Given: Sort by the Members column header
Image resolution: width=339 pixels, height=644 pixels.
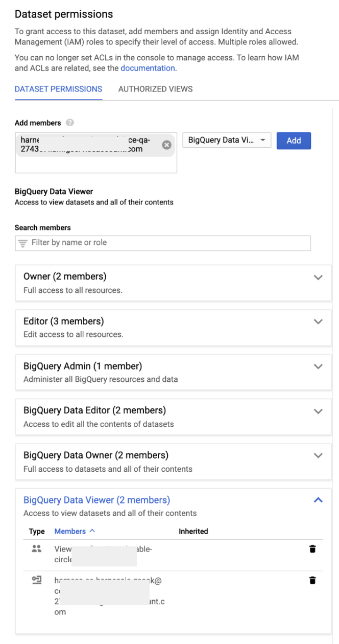Looking at the screenshot, I should 75,531.
